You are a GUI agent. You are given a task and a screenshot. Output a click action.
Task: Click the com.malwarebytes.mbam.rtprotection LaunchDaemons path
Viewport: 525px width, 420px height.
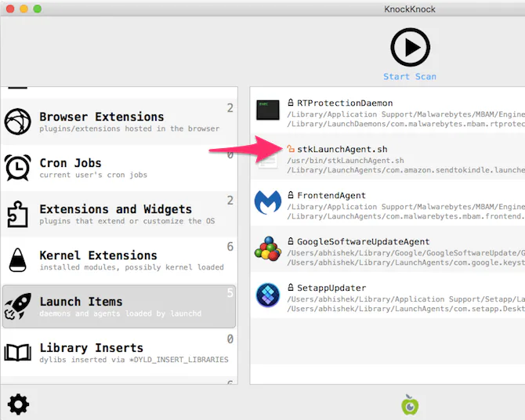[x=406, y=124]
